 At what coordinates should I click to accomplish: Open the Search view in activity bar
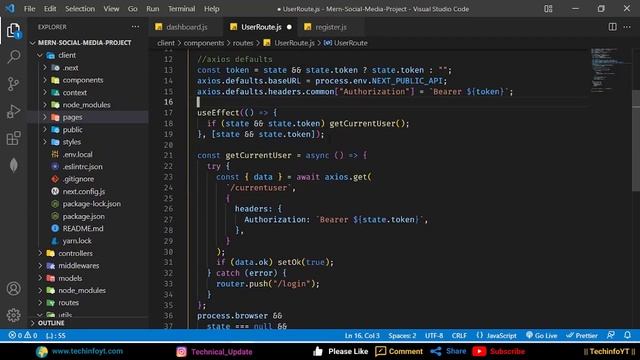[x=13, y=56]
